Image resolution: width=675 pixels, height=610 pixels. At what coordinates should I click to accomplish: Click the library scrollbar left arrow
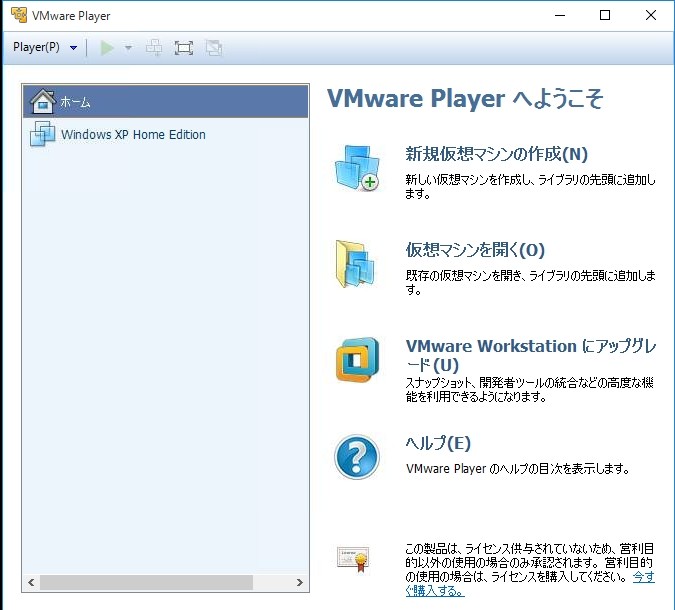31,582
